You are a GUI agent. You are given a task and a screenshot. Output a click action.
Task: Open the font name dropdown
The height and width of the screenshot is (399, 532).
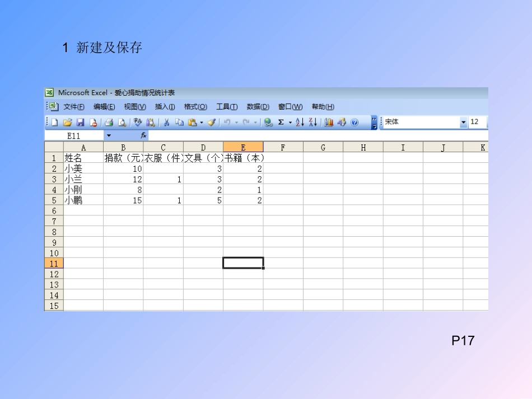[464, 123]
